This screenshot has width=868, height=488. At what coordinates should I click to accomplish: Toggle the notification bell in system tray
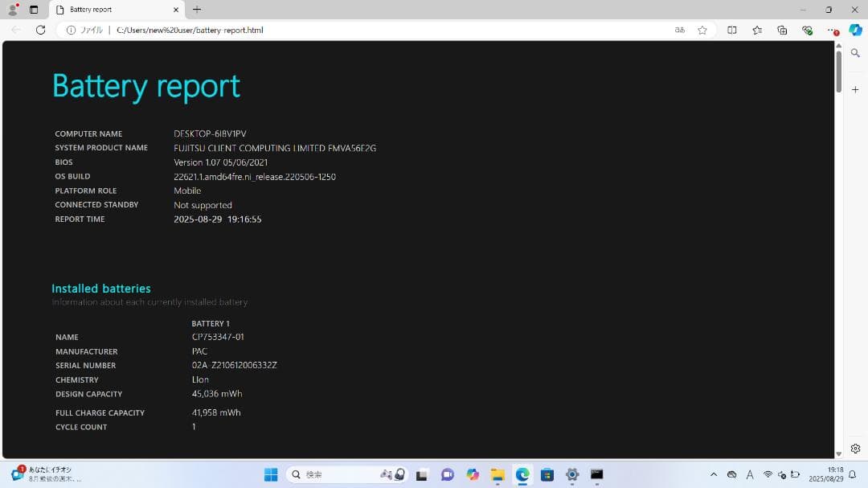tap(854, 474)
